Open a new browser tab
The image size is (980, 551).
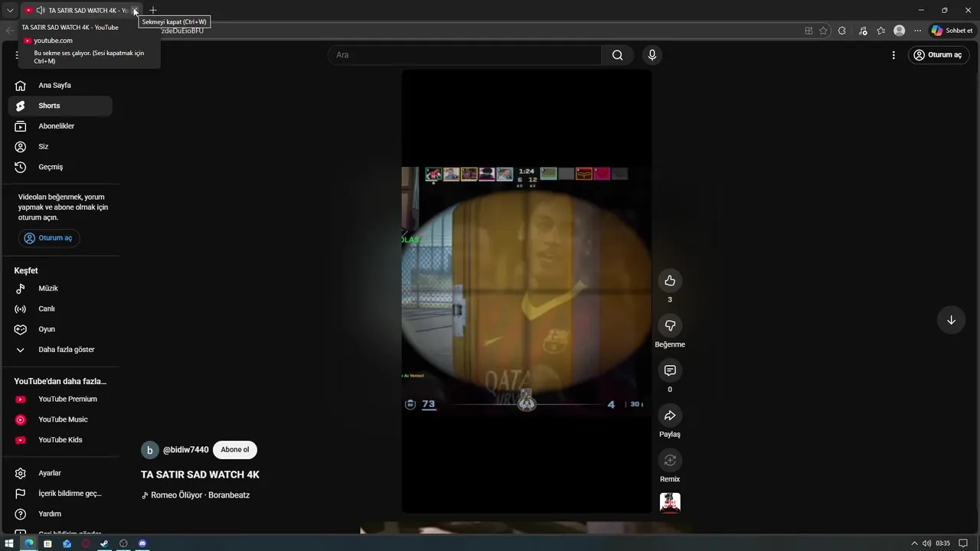coord(153,11)
